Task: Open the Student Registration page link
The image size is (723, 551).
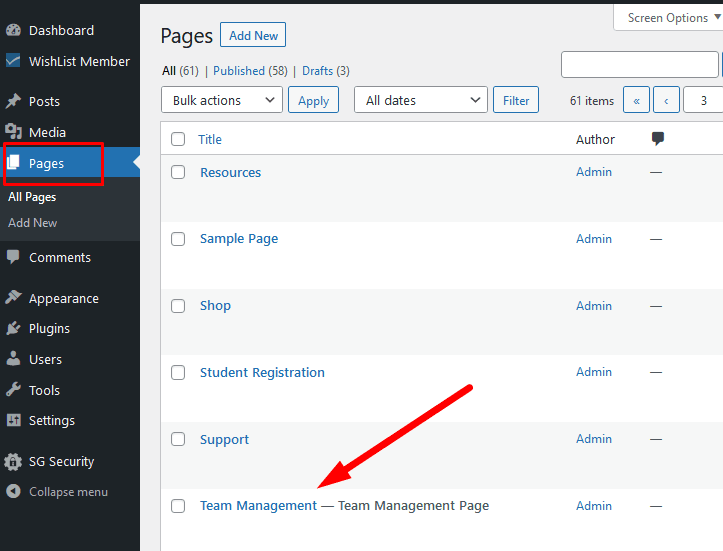Action: (x=262, y=373)
